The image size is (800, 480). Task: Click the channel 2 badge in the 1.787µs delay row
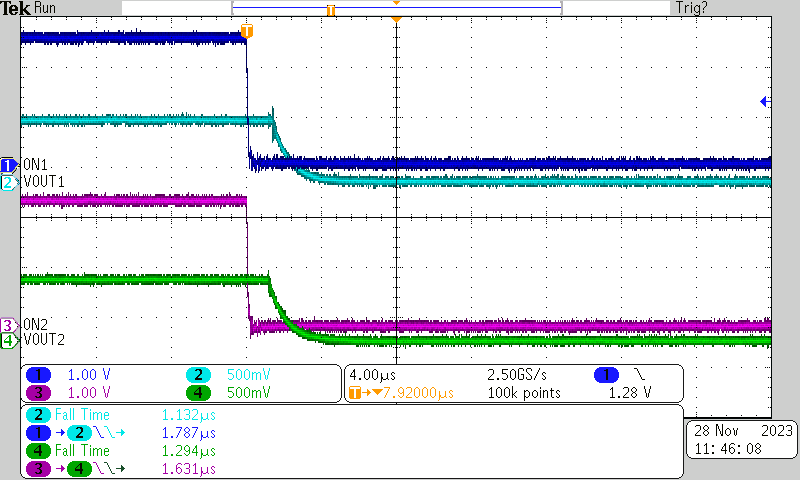point(79,433)
